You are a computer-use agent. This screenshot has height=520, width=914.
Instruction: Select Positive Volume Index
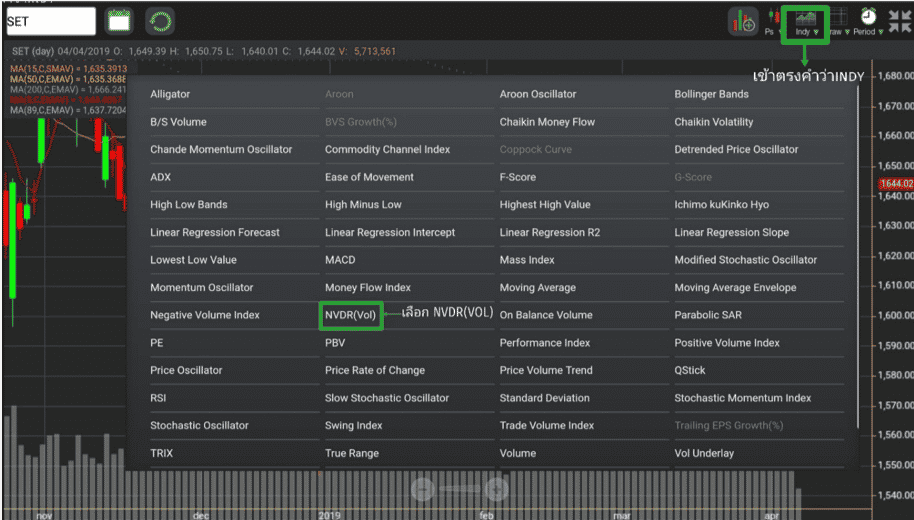coord(727,343)
